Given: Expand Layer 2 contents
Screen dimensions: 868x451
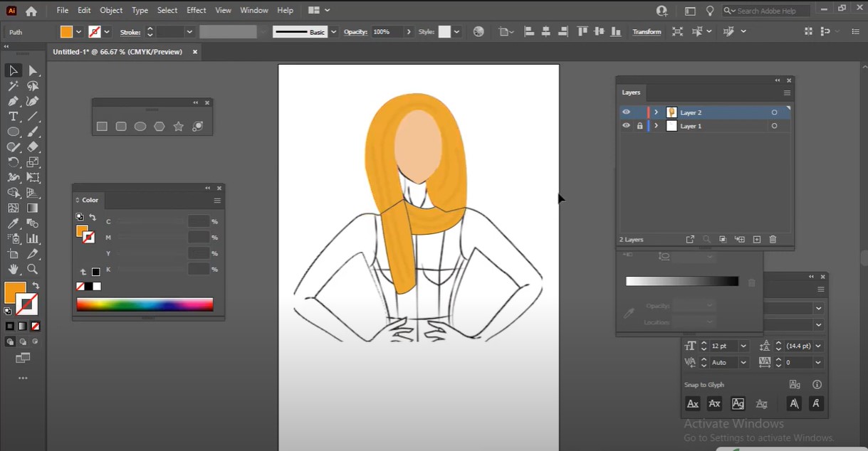Looking at the screenshot, I should coord(656,112).
